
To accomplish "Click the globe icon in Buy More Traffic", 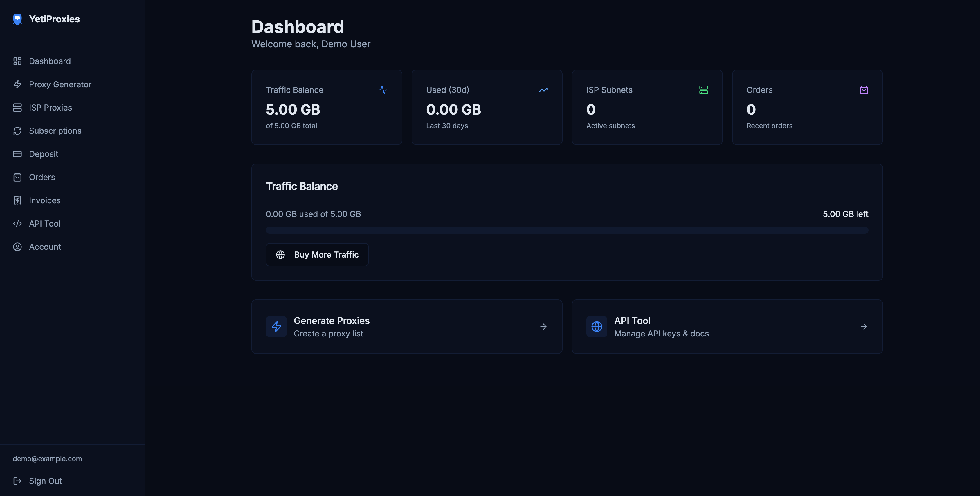I will pyautogui.click(x=280, y=255).
